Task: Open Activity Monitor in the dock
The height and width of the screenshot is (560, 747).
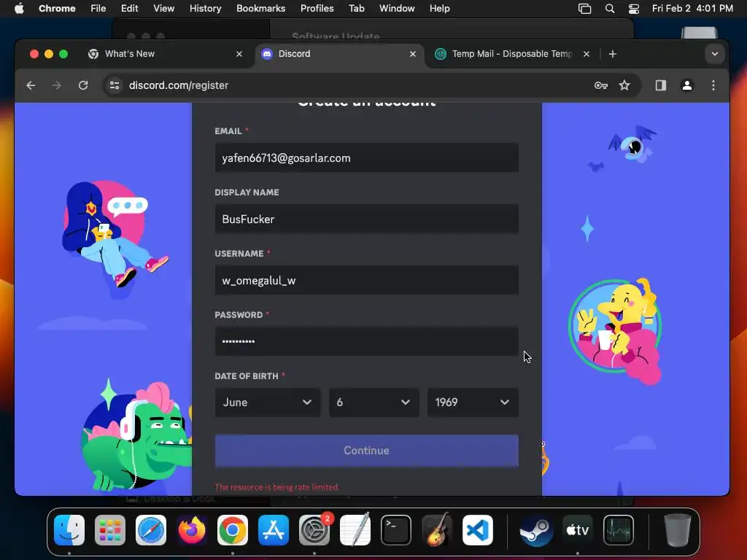Action: (619, 530)
